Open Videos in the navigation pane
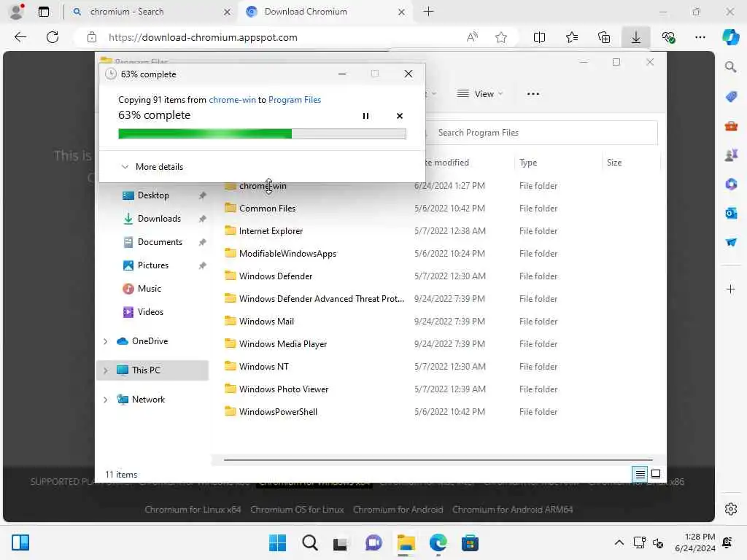This screenshot has width=747, height=560. click(x=150, y=312)
